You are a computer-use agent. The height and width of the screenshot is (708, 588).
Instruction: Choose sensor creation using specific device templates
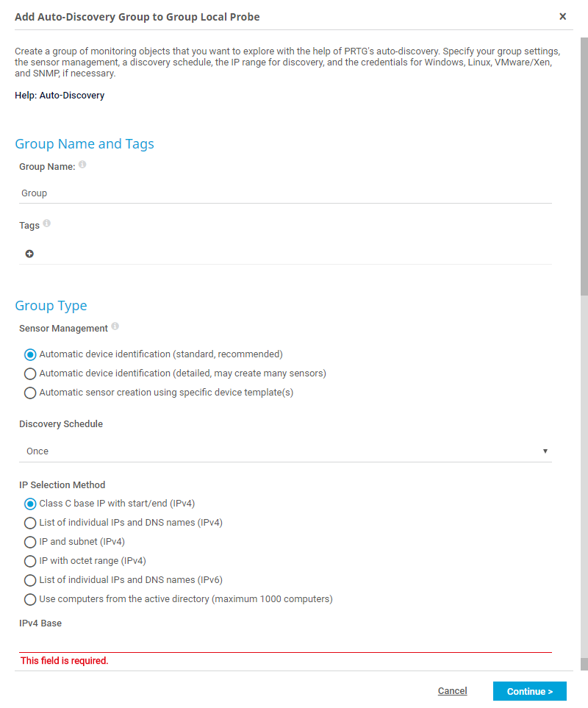tap(30, 393)
